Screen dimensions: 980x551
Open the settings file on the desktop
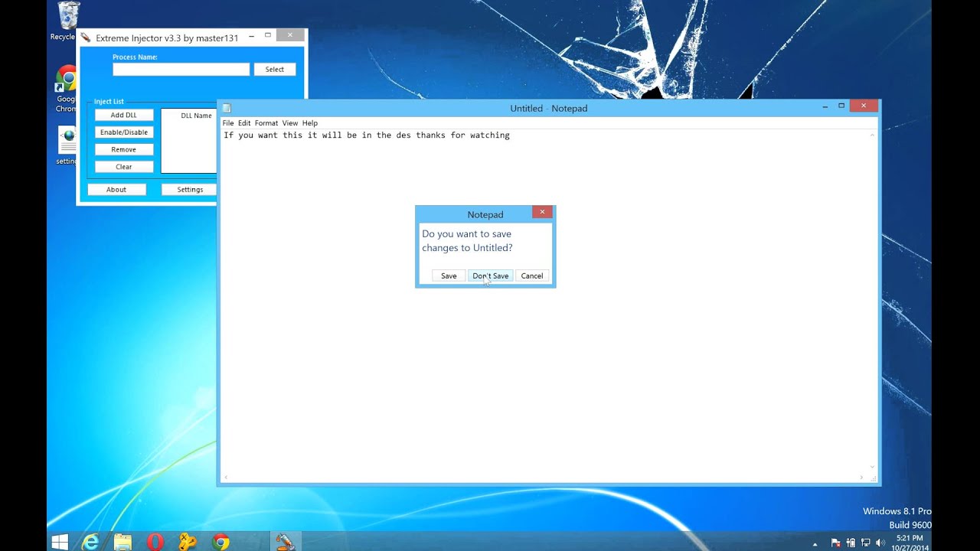[67, 145]
